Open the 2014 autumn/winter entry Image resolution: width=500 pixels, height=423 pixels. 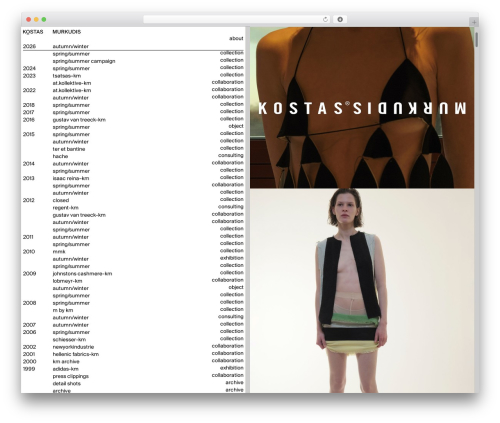(71, 164)
